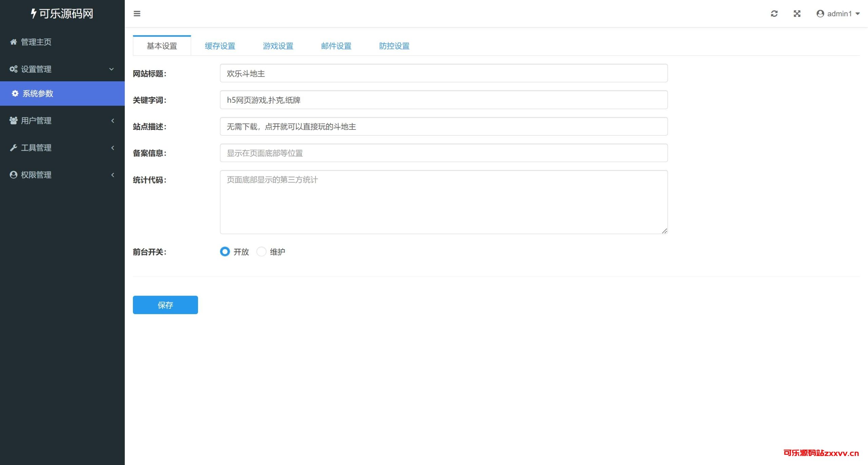Switch to the 游戏设置 tab
Screen dimensions: 868x465
coord(278,46)
